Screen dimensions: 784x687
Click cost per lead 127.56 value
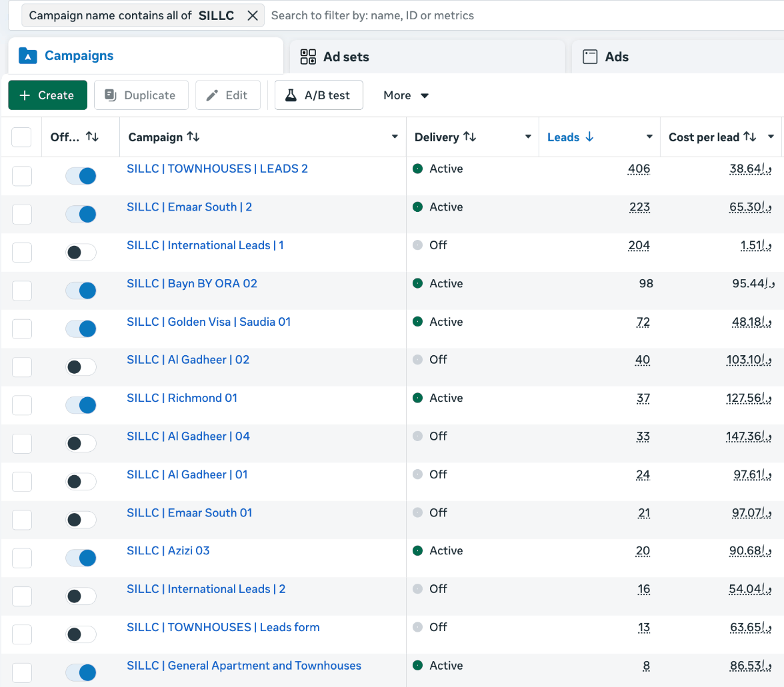pyautogui.click(x=749, y=398)
